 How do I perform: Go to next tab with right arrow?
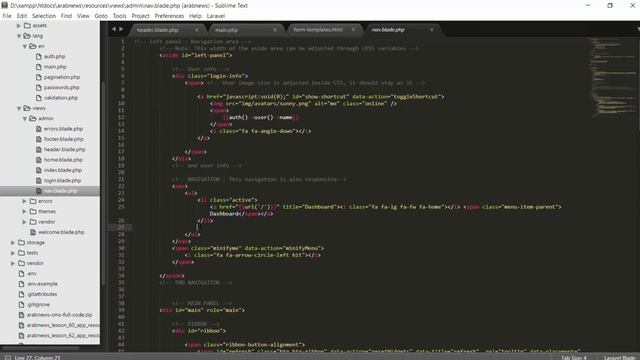pos(121,29)
